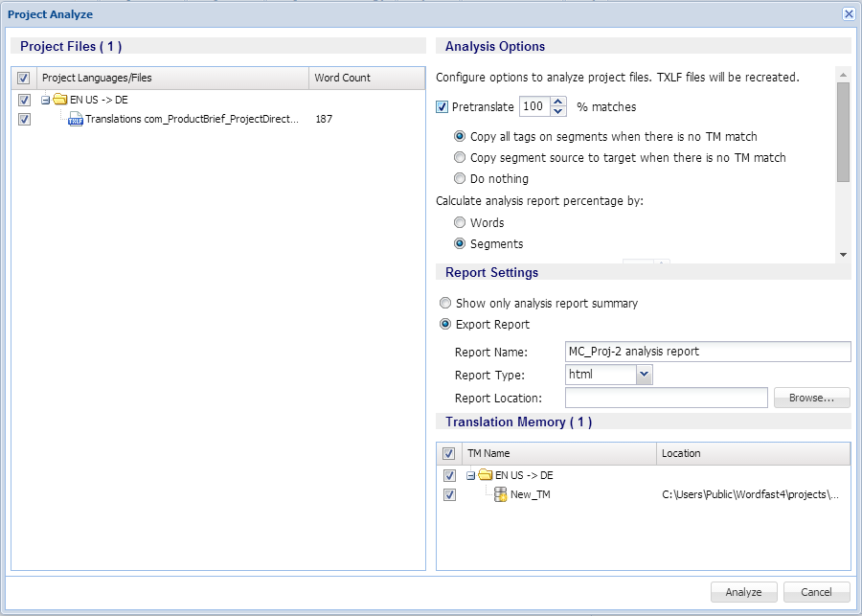This screenshot has height=616, width=862.
Task: Click the New_TM translation memory database icon
Action: coord(500,494)
